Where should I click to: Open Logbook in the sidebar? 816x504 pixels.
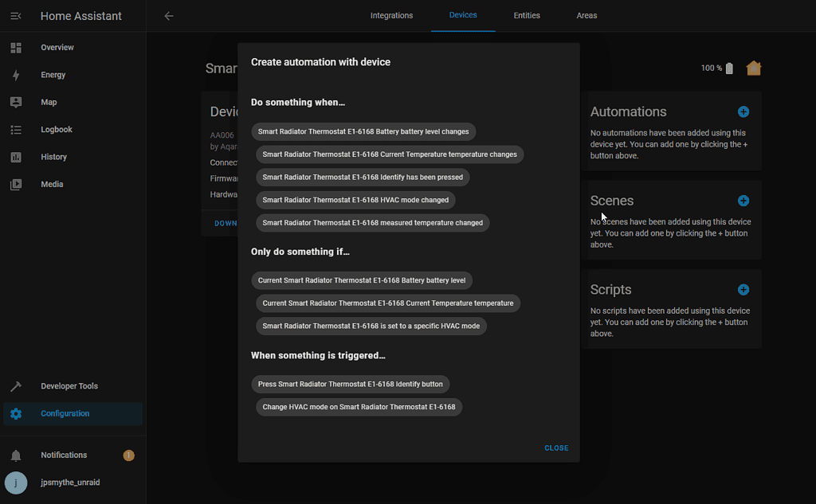click(x=57, y=130)
